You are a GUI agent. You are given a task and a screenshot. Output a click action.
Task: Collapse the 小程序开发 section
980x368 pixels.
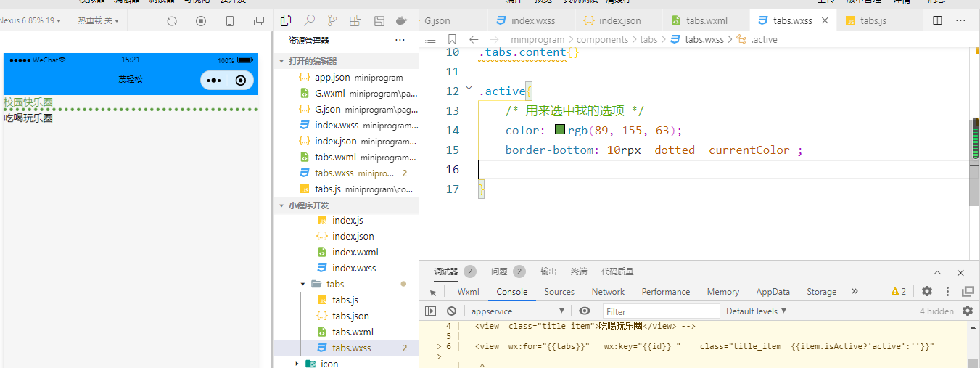281,205
